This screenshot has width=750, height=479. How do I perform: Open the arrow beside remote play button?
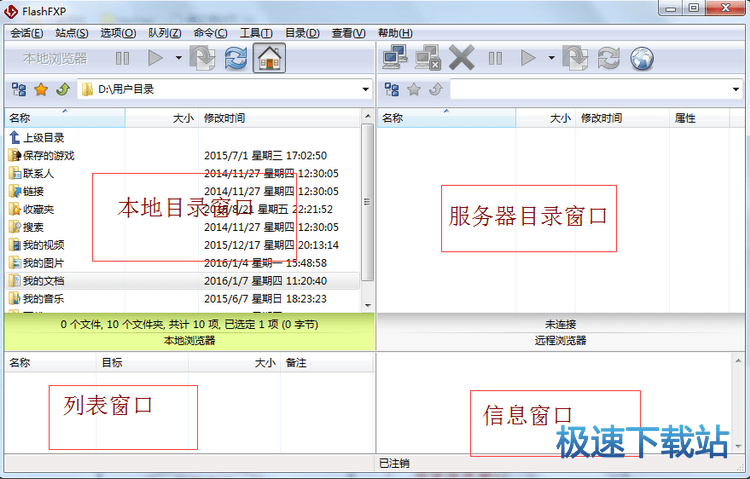pos(551,58)
